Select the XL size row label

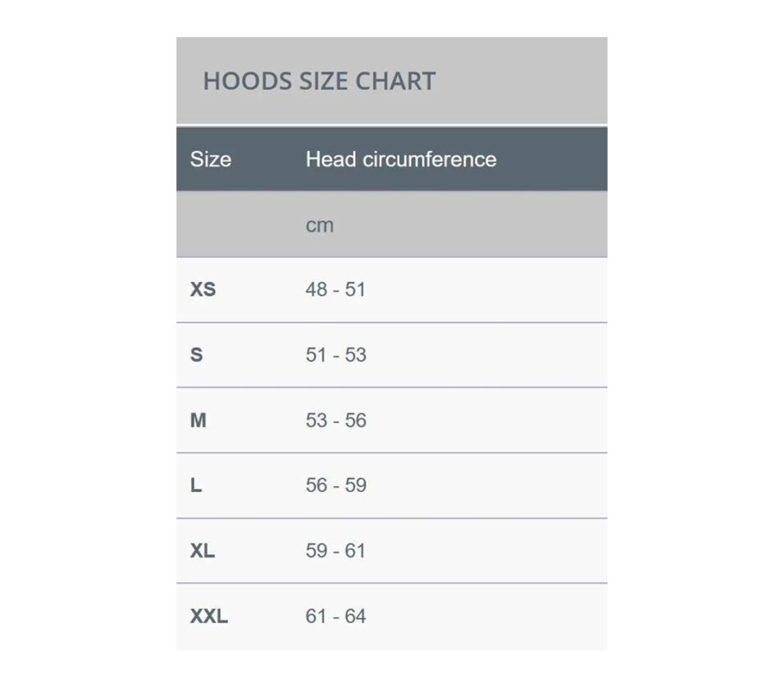click(x=202, y=551)
